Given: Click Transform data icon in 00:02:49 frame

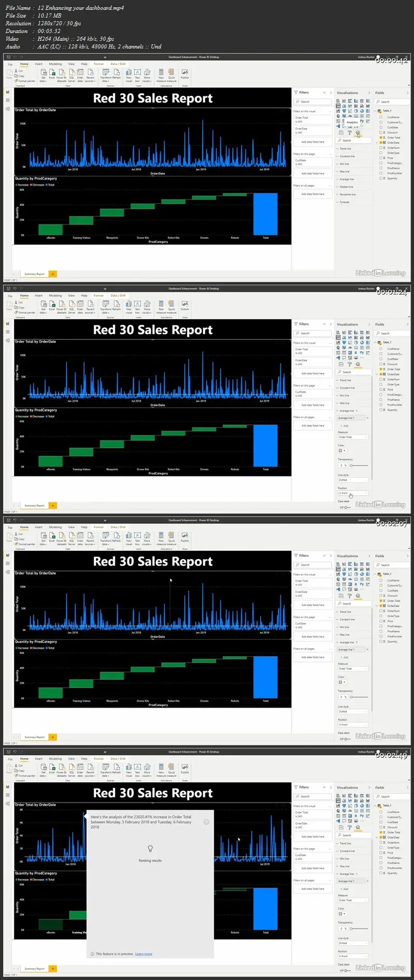Looking at the screenshot, I should (105, 767).
